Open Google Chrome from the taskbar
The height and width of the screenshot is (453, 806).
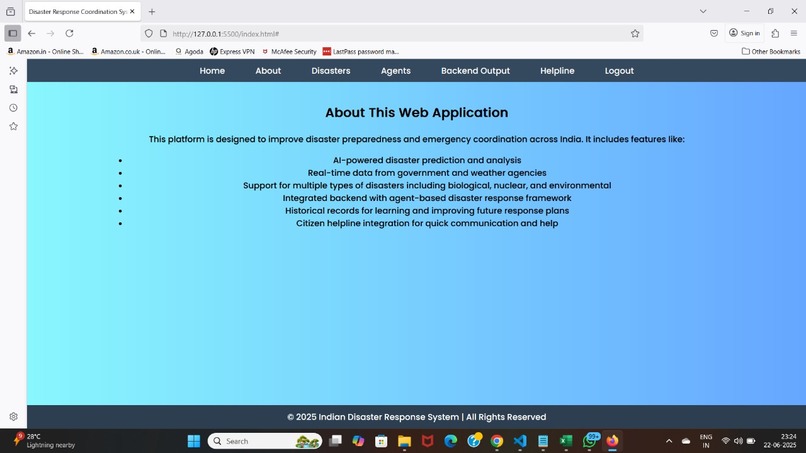click(497, 441)
